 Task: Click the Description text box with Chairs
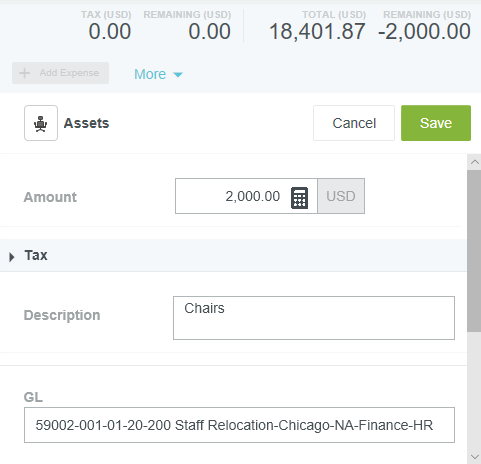tap(314, 318)
